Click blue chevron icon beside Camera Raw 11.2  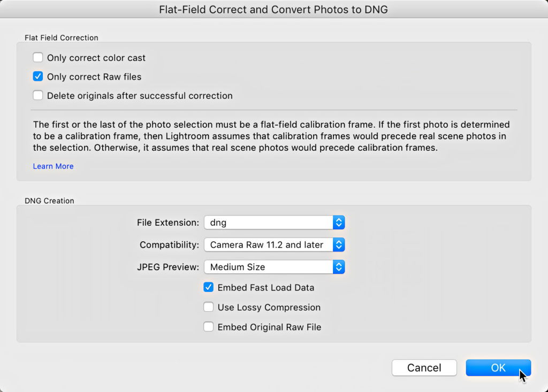[x=339, y=244]
